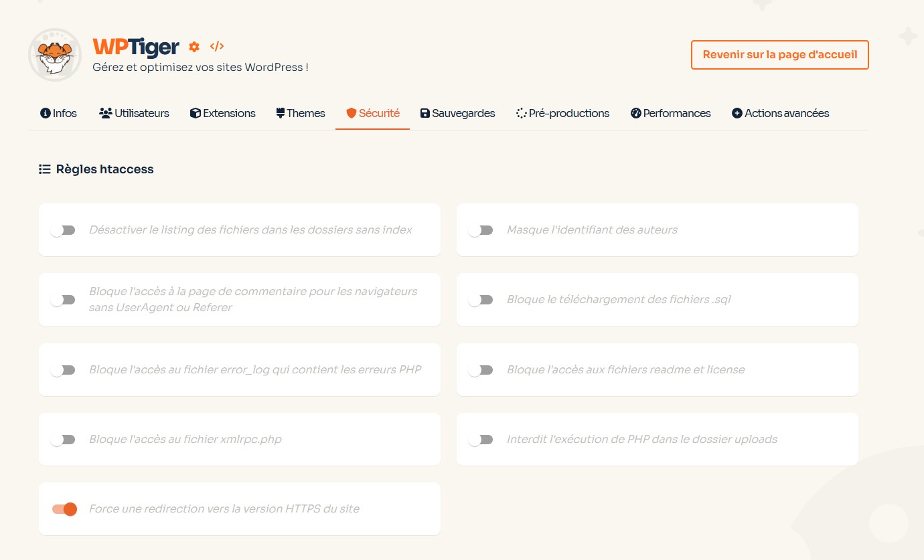Select the Sauvegardes tab
The image size is (924, 560).
click(457, 113)
